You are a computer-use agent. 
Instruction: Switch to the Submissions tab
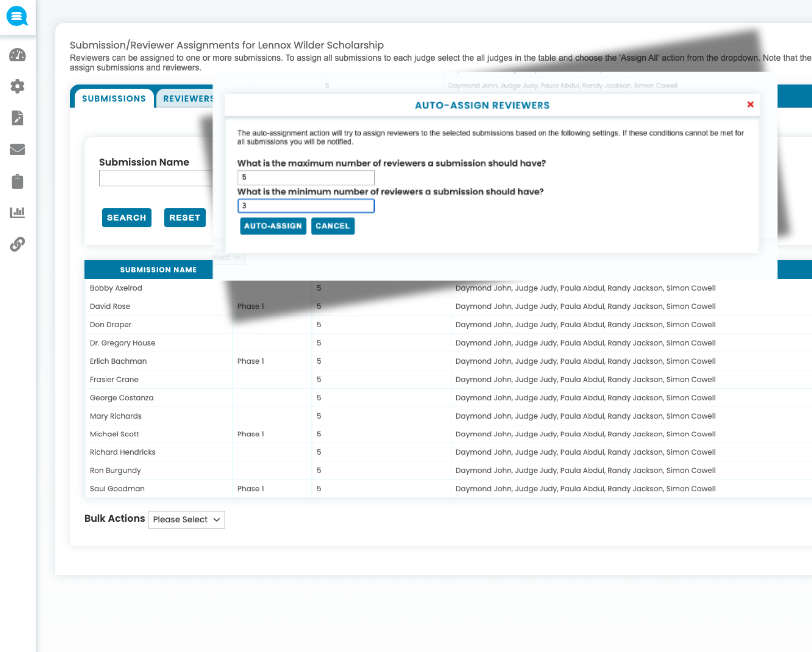(113, 98)
